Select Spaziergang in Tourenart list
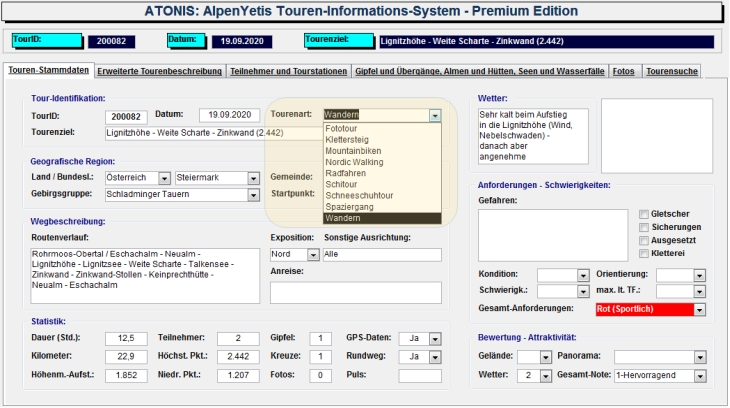 [x=382, y=207]
